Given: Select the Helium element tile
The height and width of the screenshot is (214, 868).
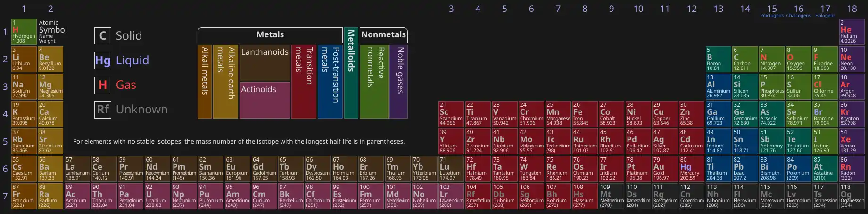Looking at the screenshot, I should click(851, 32).
